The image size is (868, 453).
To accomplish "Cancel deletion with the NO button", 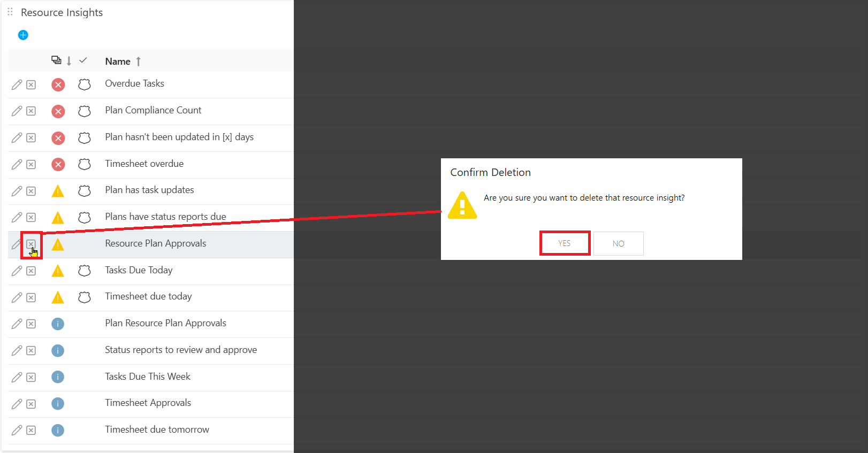I will click(x=619, y=243).
